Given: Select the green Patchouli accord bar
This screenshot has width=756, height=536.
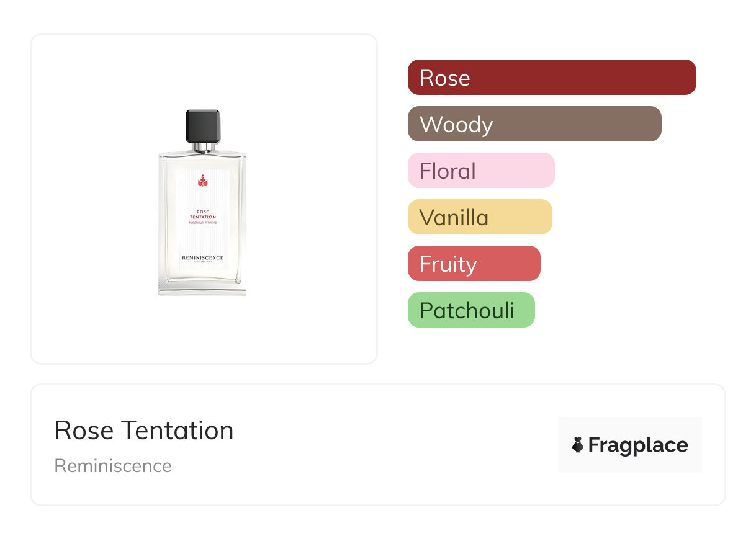Looking at the screenshot, I should (x=471, y=310).
